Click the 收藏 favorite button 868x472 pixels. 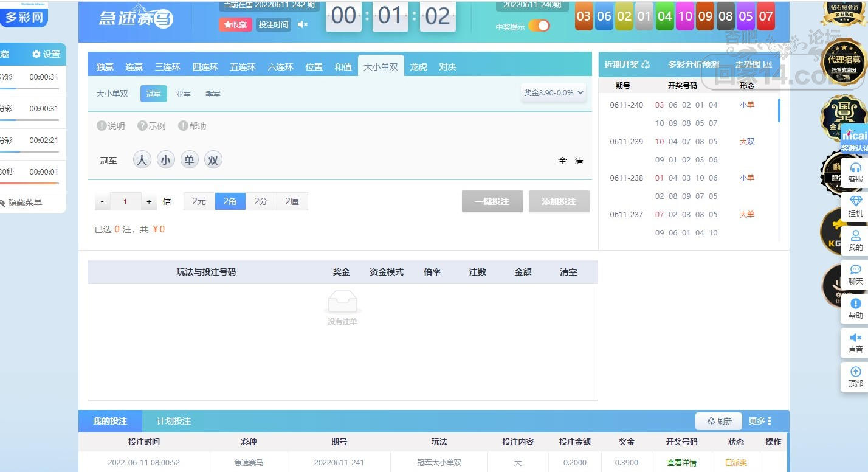point(235,25)
